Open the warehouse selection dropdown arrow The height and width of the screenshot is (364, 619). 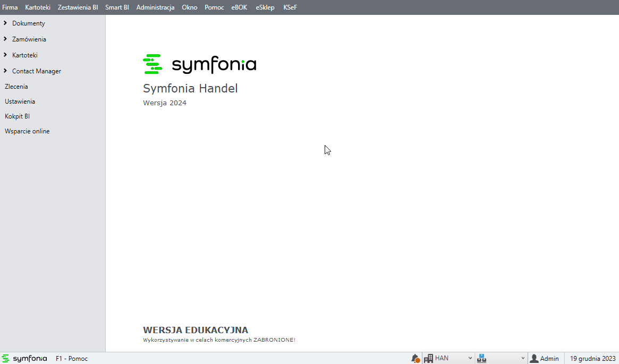pyautogui.click(x=523, y=359)
